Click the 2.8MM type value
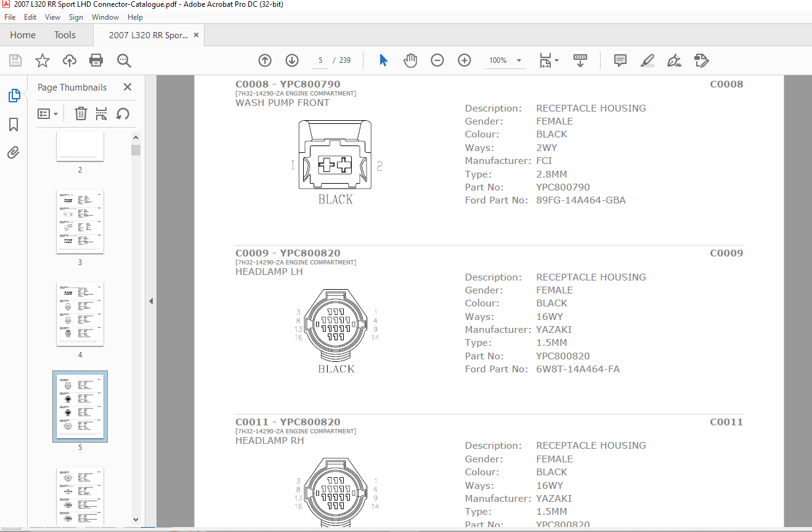This screenshot has height=532, width=812. coord(551,174)
